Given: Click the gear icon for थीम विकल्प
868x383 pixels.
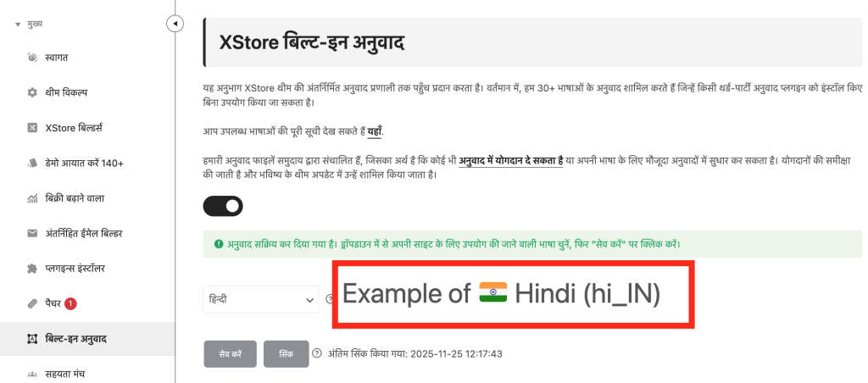Looking at the screenshot, I should (x=32, y=92).
